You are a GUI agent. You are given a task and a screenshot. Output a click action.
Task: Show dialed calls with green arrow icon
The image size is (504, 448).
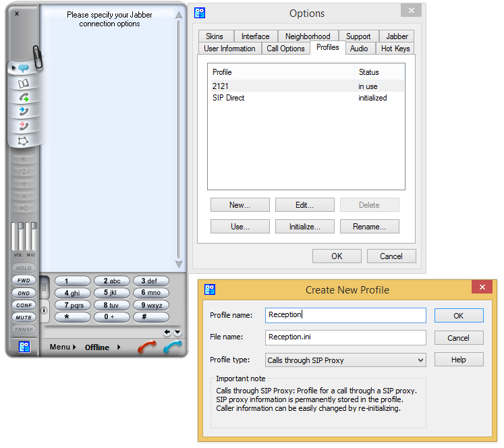24,98
